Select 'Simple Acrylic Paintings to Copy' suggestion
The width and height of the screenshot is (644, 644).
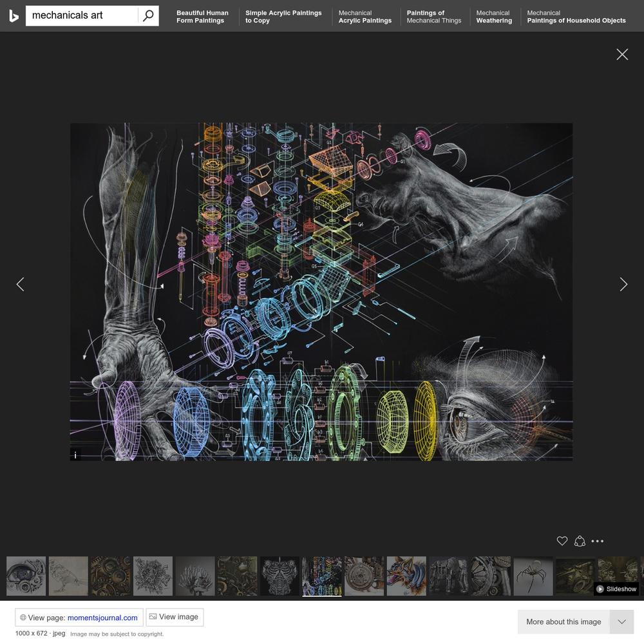pyautogui.click(x=283, y=17)
